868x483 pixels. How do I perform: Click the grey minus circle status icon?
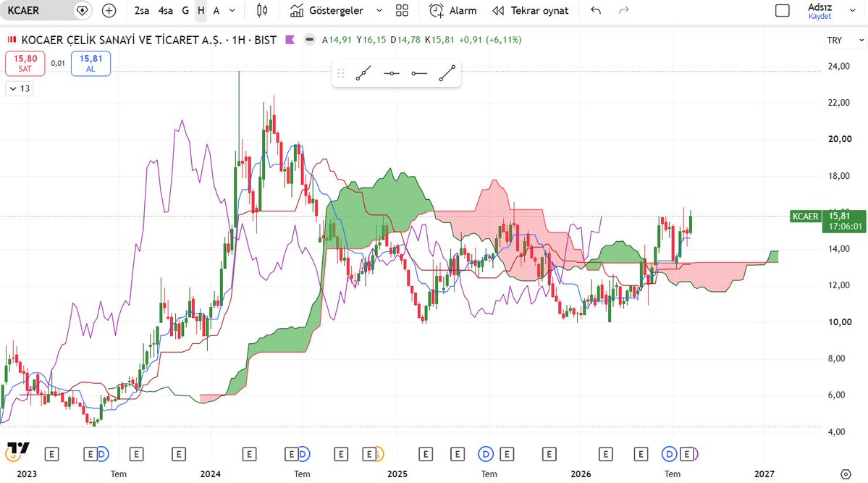310,40
